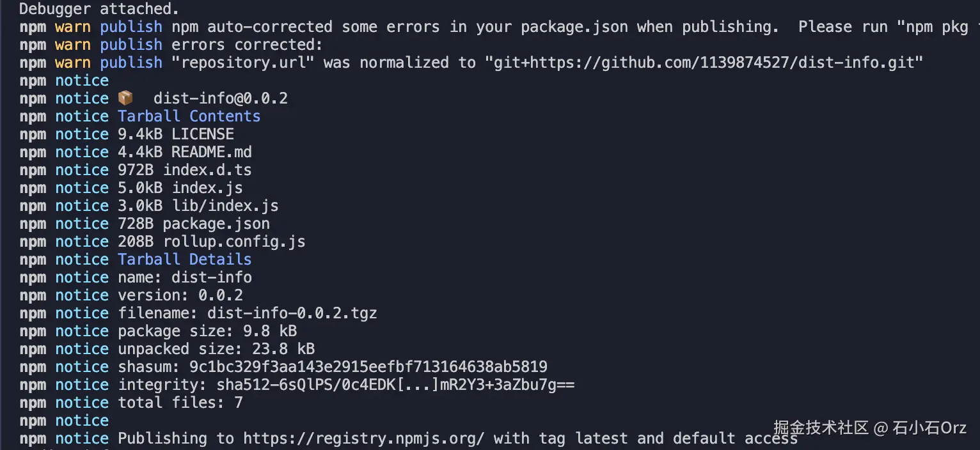Click the "Tarball Details" heading
The height and width of the screenshot is (450, 980).
click(184, 260)
